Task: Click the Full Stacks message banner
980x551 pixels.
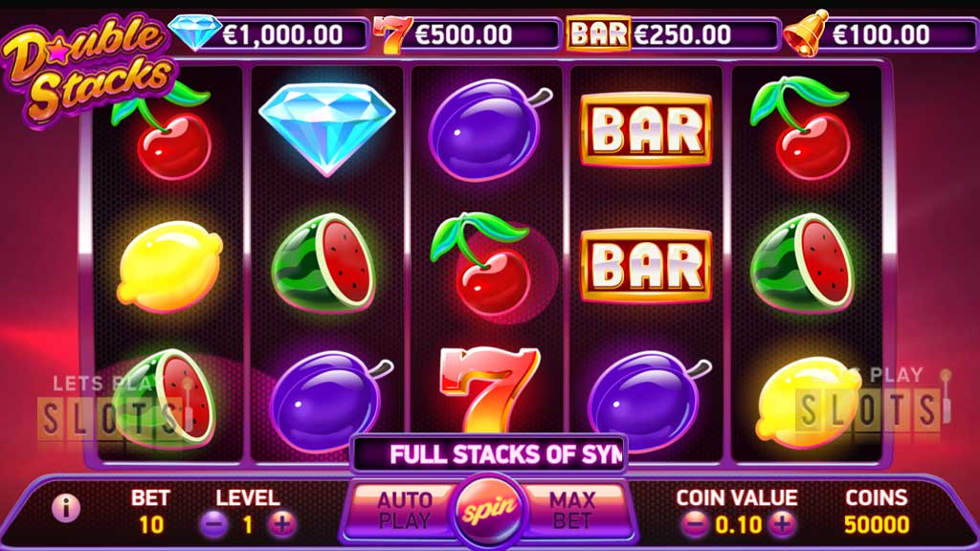Action: click(x=489, y=454)
